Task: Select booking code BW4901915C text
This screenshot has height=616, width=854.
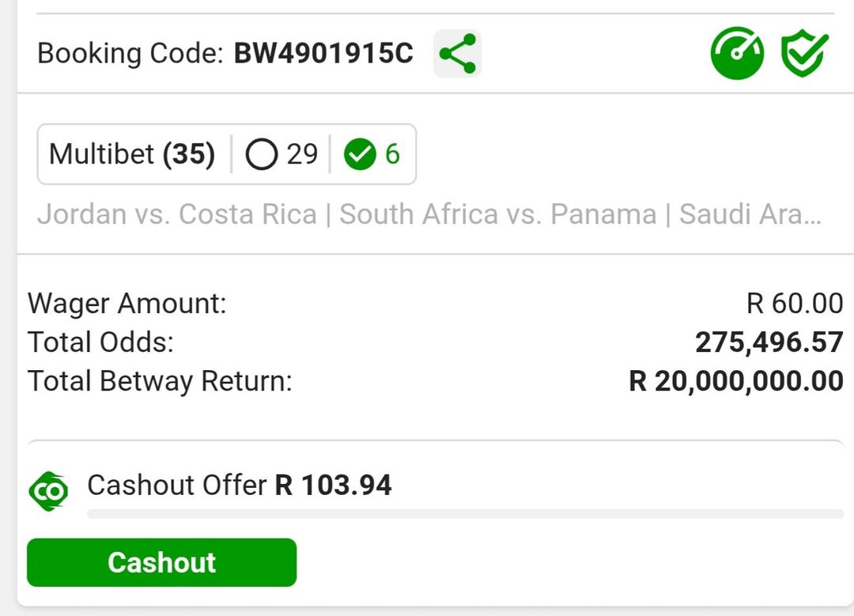Action: 323,54
